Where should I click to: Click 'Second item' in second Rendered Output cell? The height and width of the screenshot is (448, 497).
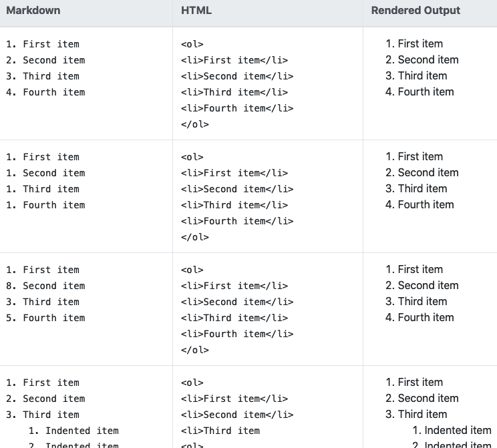[428, 172]
